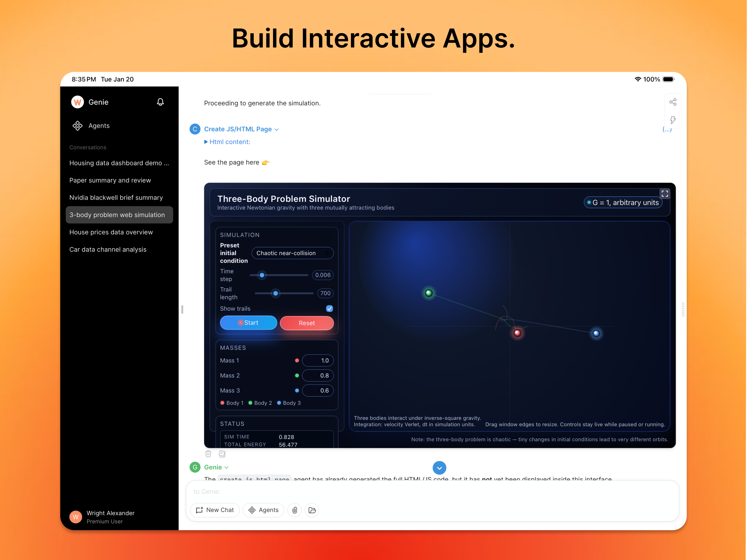Edit the Mass 1 input field
Screen dimensions: 747x560
(317, 361)
